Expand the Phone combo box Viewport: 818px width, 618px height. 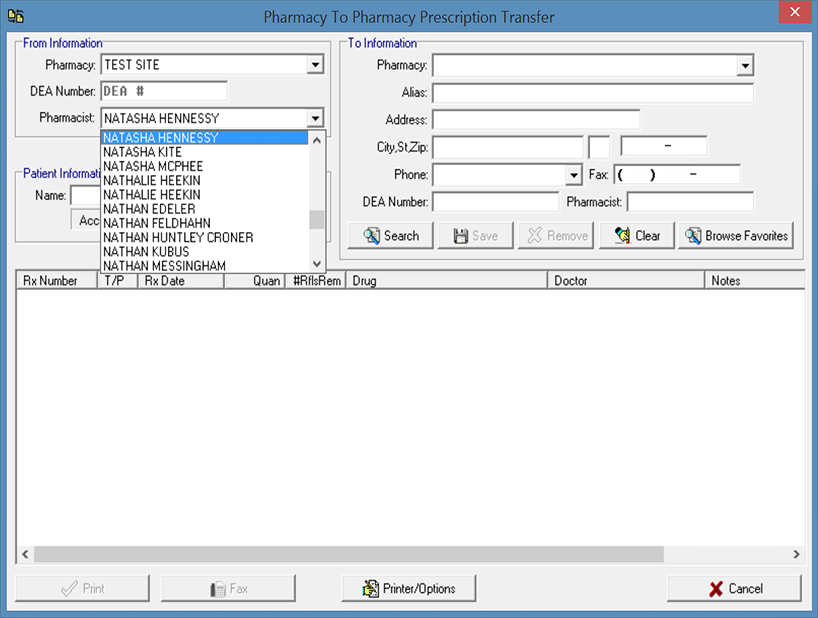click(x=573, y=175)
